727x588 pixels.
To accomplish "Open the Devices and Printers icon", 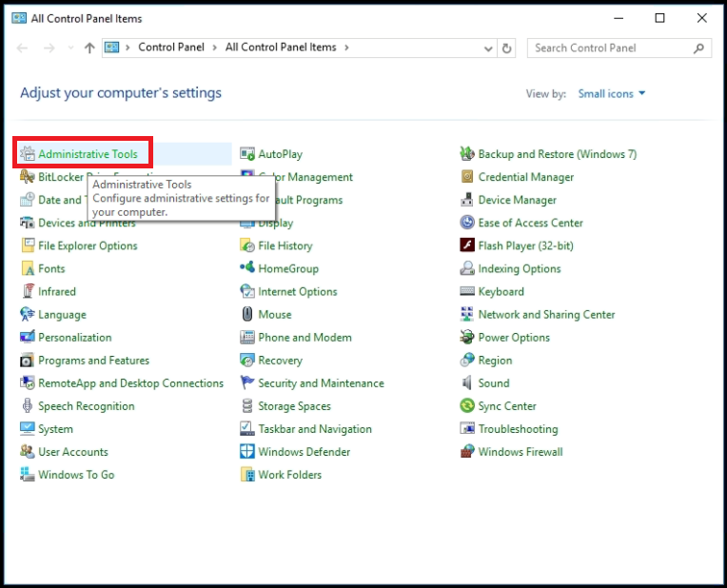I will 28,223.
